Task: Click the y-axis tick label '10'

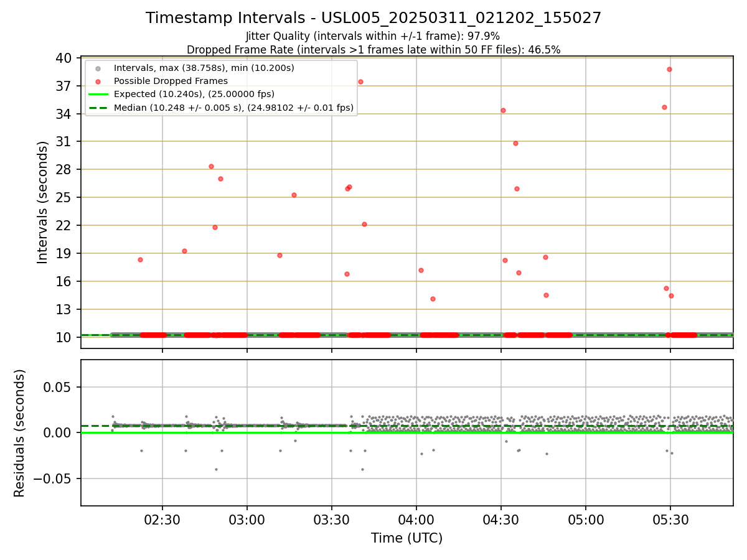Action: (64, 337)
